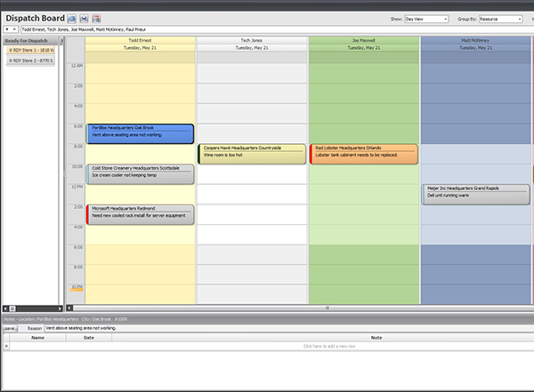Select the RDY Store 1 ready-for-dispatch item
Screen dimensions: 534x392
(31, 50)
